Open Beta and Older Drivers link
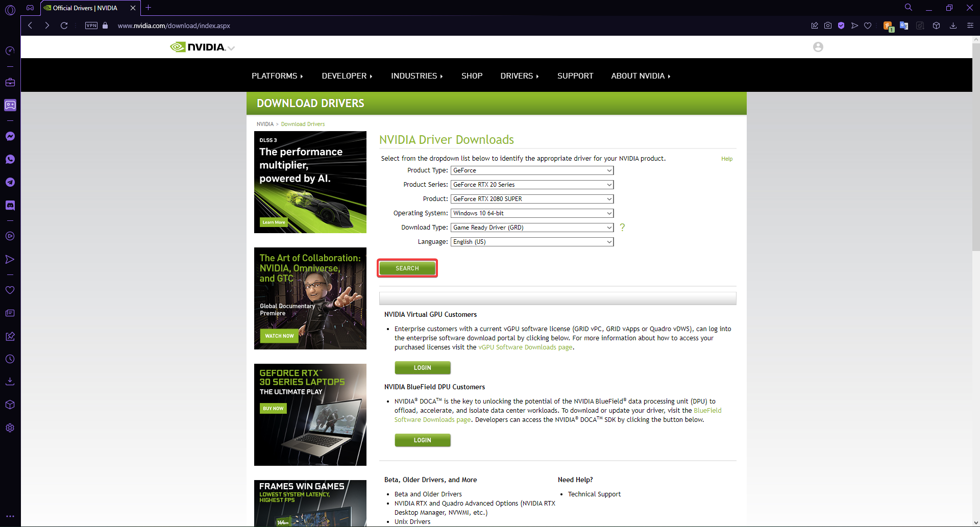The image size is (980, 527). pos(428,494)
